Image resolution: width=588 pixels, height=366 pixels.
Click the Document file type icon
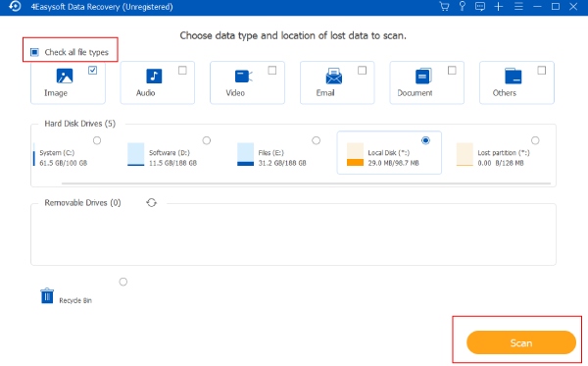click(x=423, y=77)
